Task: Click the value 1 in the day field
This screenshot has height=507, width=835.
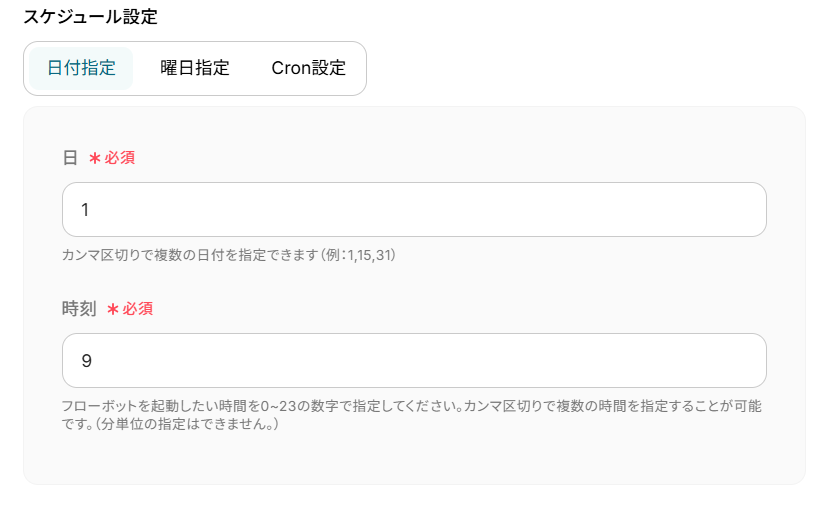Action: pyautogui.click(x=86, y=210)
